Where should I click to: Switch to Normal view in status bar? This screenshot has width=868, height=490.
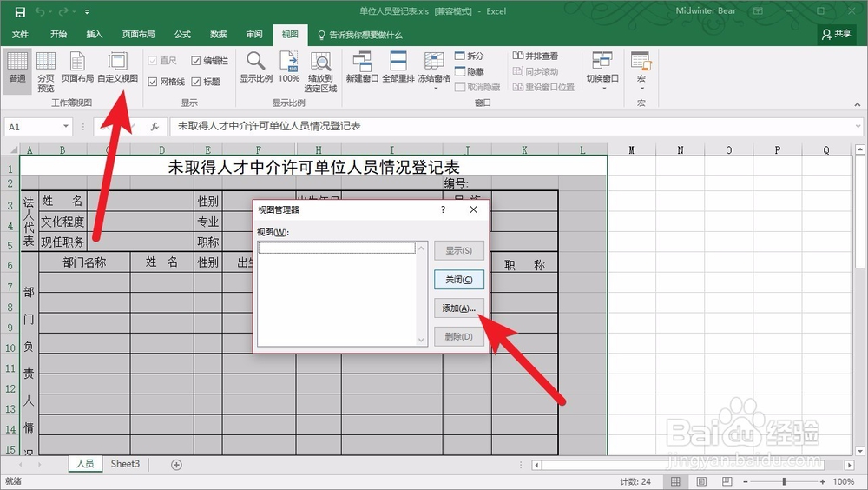[675, 481]
